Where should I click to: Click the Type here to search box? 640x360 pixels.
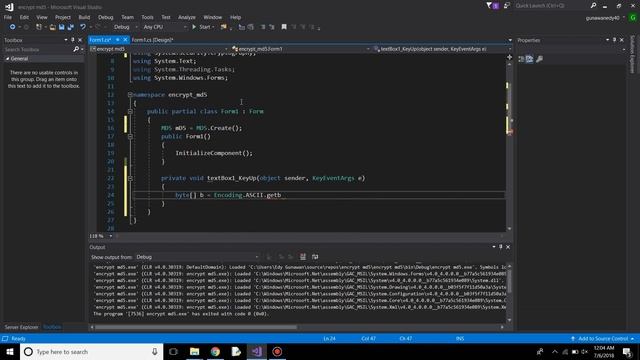[x=91, y=351]
